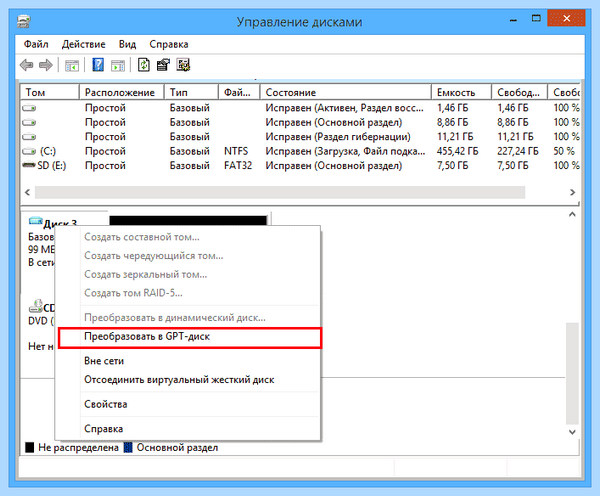Open the Справка menu in menu bar
Image resolution: width=600 pixels, height=496 pixels.
coord(169,44)
